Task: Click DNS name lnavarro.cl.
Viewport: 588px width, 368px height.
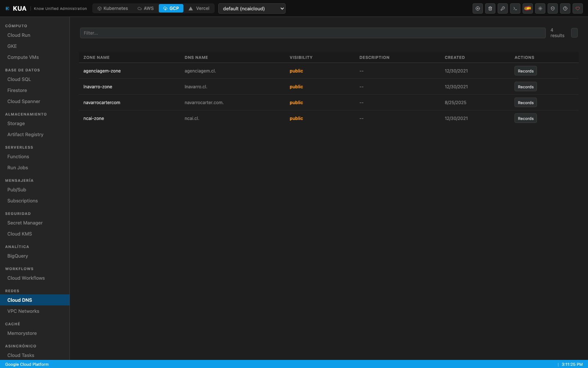Action: coord(196,87)
